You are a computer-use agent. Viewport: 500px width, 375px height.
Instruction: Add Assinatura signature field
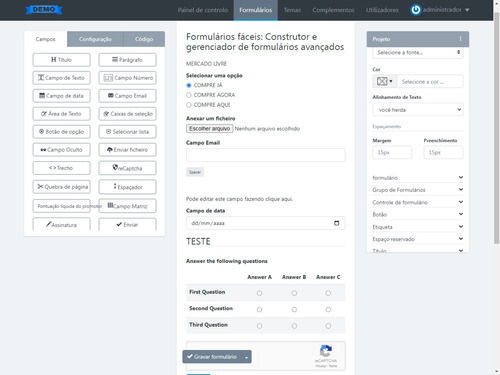click(61, 224)
